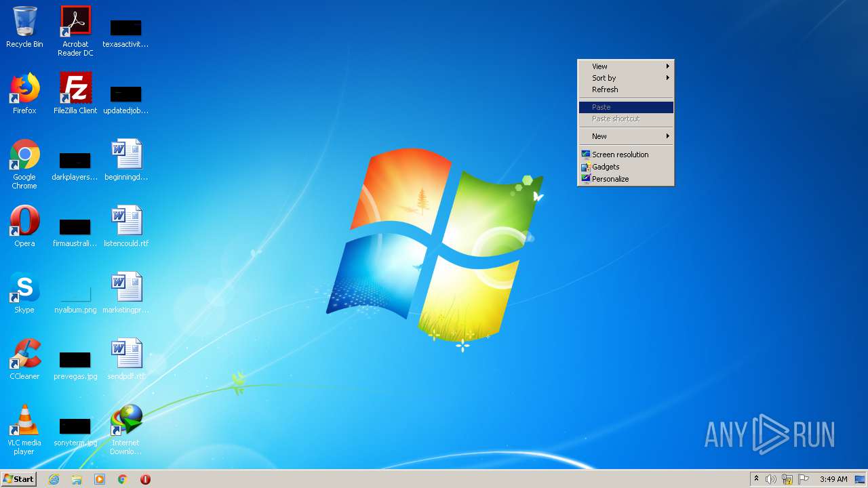Open Windows Media Player from taskbar

(100, 479)
